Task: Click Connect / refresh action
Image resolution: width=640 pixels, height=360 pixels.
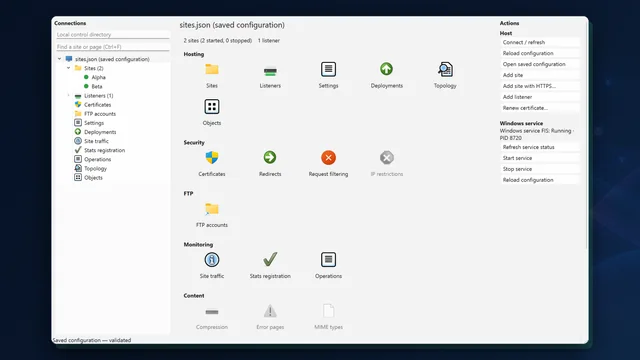Action: [540, 42]
